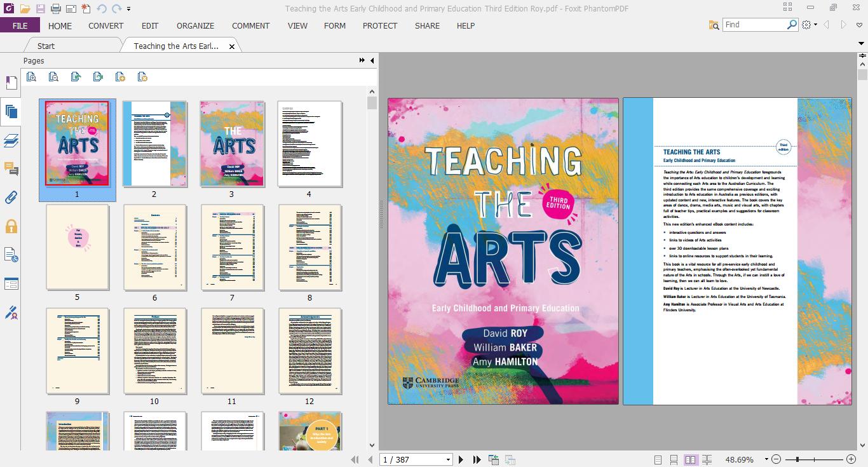Image resolution: width=868 pixels, height=467 pixels.
Task: Create a new blank PDF from toolbar
Action: pos(86,9)
